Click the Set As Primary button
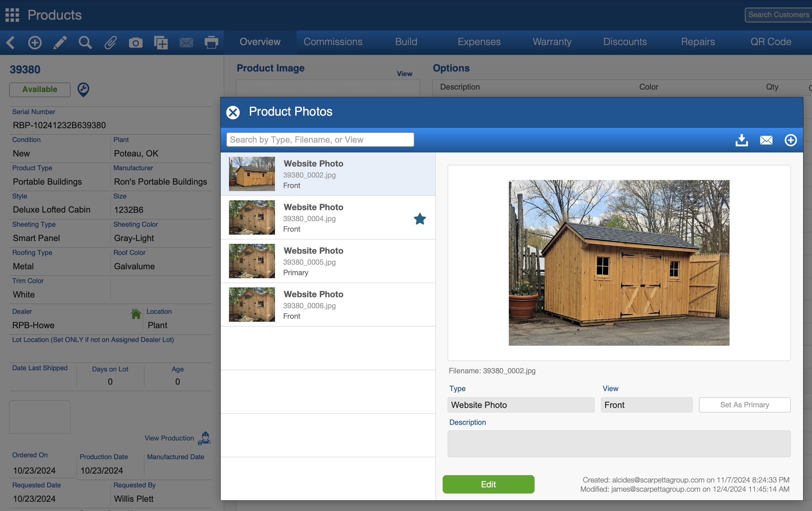The width and height of the screenshot is (812, 511). tap(744, 405)
